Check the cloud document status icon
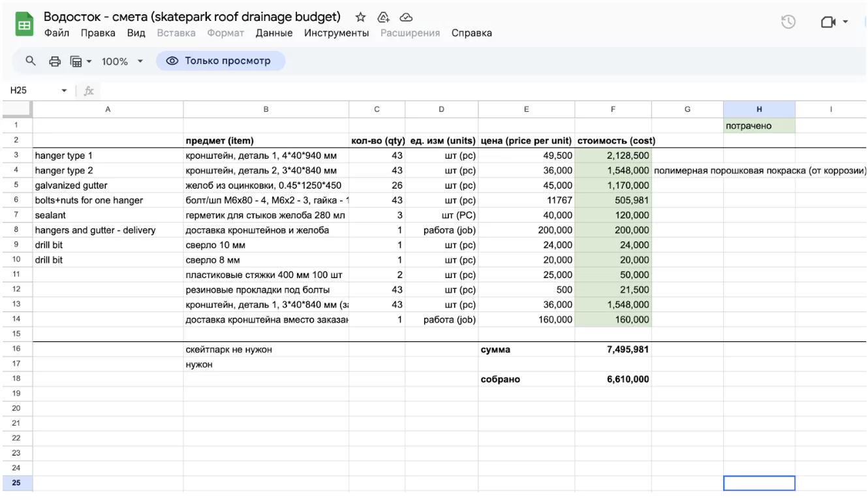The width and height of the screenshot is (868, 500). click(406, 17)
